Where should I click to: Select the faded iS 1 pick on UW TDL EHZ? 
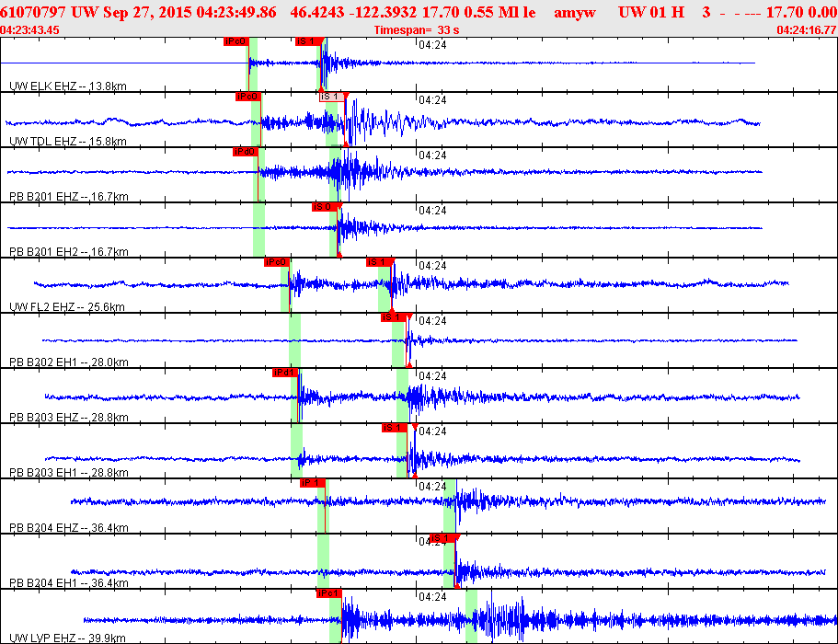click(332, 97)
